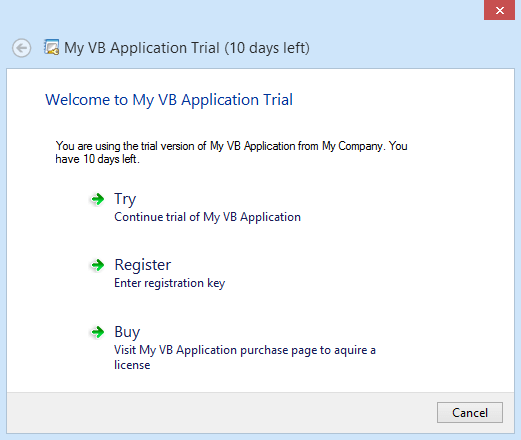Viewport: 521px width, 440px height.
Task: Click 'Visit My VB Application purchase page' description
Action: [x=245, y=357]
